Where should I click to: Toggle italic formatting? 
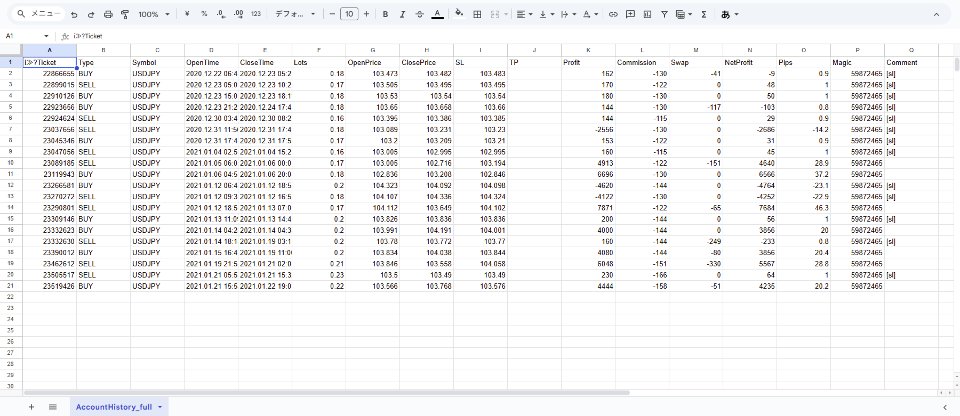coord(402,14)
